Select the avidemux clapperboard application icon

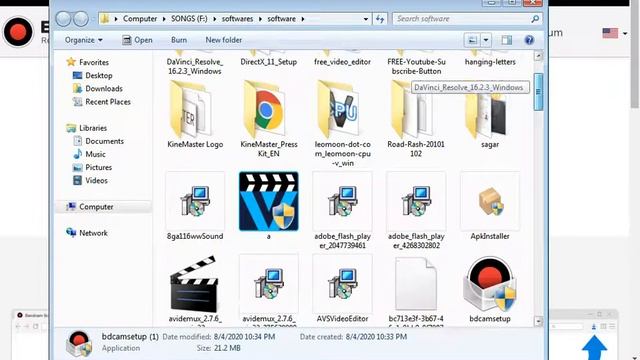click(x=195, y=284)
